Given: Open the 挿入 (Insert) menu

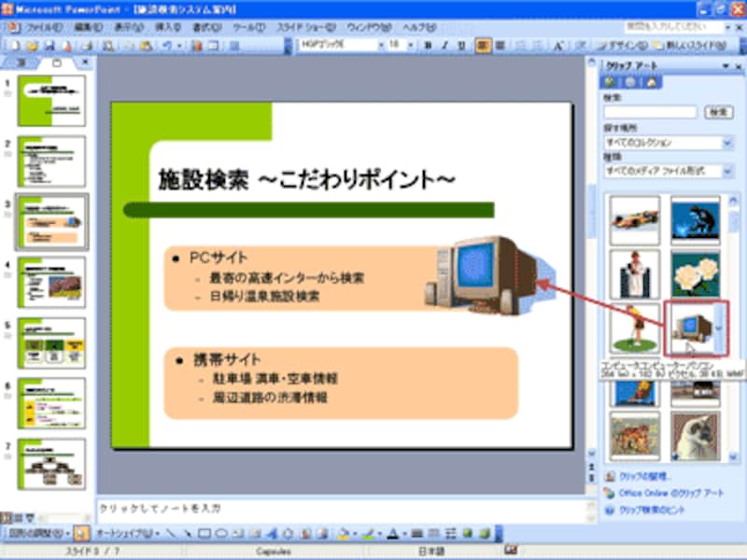Looking at the screenshot, I should (x=168, y=27).
